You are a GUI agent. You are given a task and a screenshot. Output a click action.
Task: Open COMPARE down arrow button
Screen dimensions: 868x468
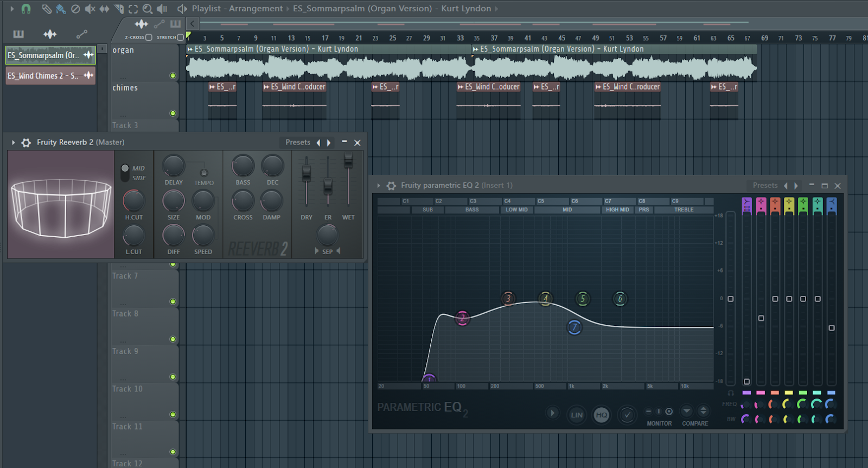[x=686, y=411]
